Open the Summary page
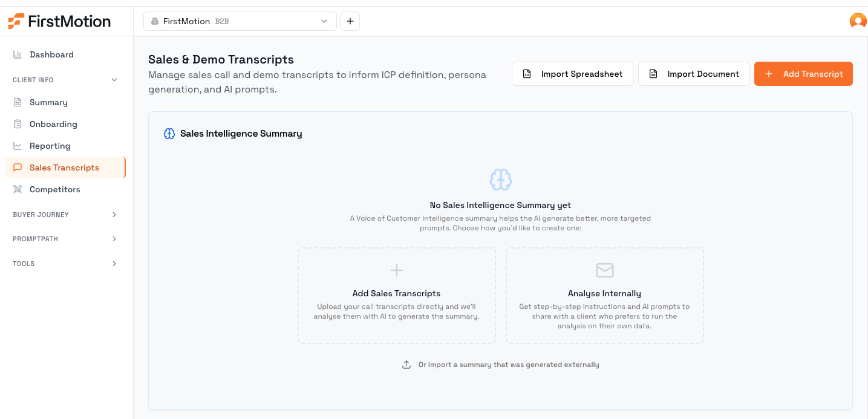The image size is (868, 419). 66,102
